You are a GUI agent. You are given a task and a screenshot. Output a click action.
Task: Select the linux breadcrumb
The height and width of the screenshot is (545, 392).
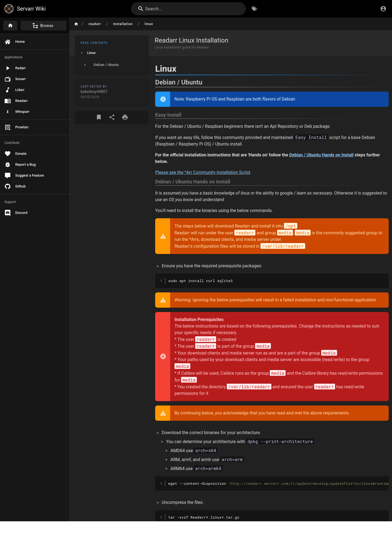(149, 24)
